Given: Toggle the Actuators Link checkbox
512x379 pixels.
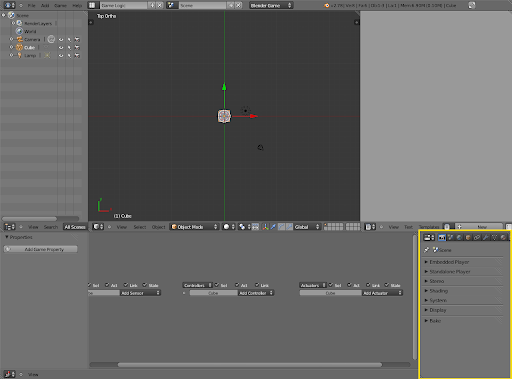Looking at the screenshot, I should (368, 285).
